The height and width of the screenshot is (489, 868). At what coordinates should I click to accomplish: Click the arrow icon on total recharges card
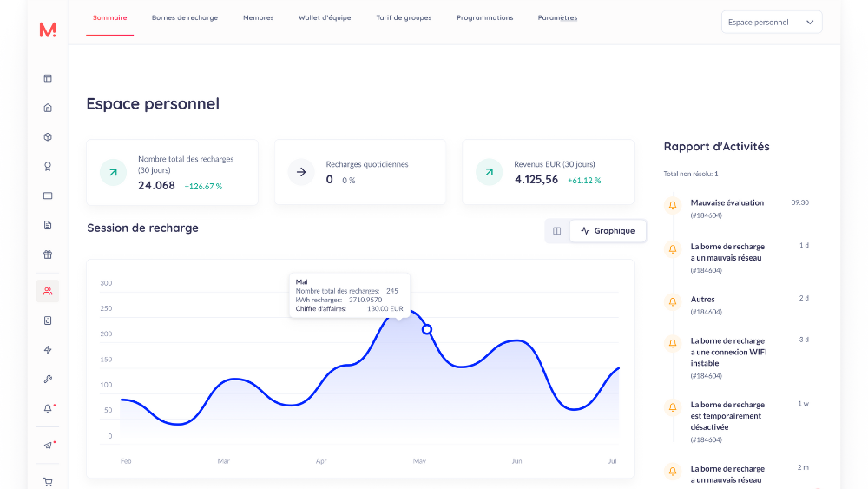coord(113,172)
